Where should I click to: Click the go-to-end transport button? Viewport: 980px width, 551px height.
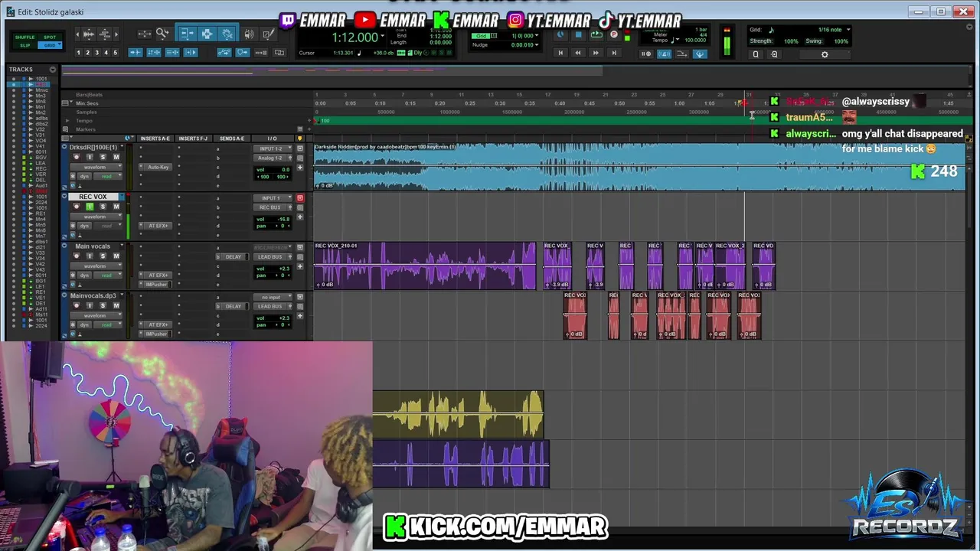click(x=614, y=53)
